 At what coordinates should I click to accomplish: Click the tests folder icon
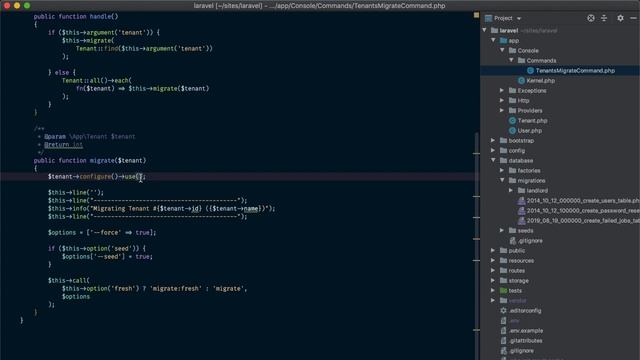pos(503,291)
